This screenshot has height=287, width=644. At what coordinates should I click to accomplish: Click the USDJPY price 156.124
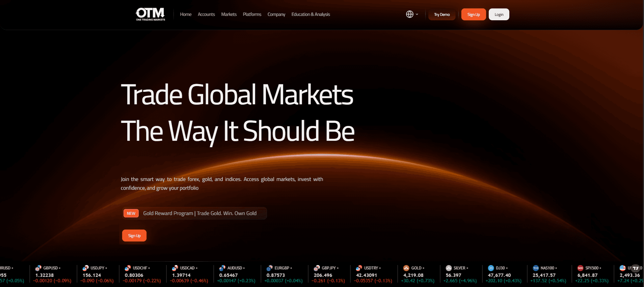tap(92, 275)
